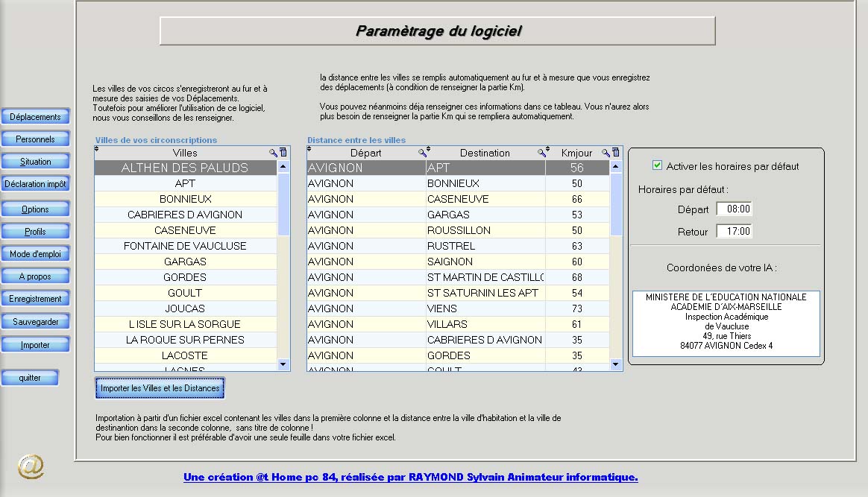Click the trash icon in Villes header

click(283, 153)
